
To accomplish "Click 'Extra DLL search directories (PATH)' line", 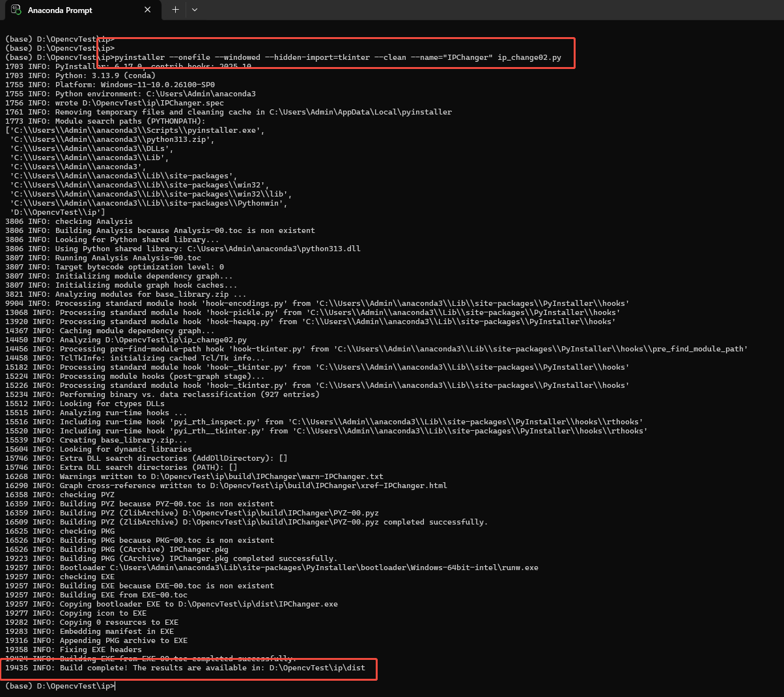I will [x=122, y=467].
